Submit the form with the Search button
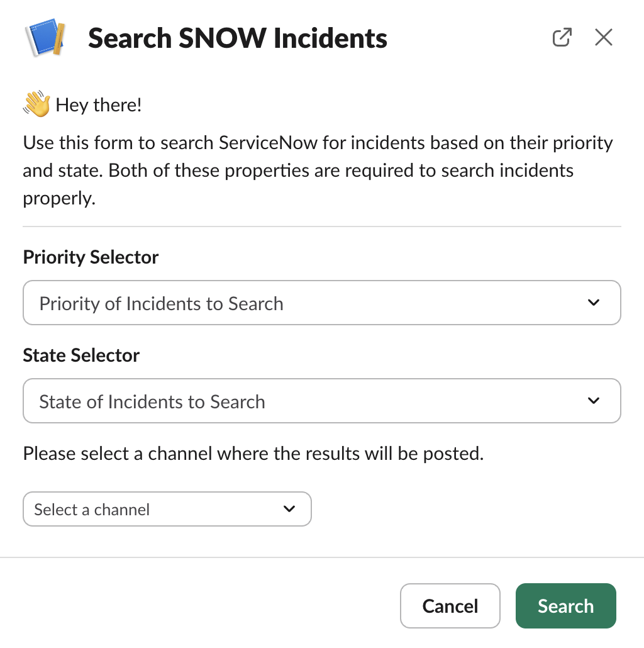Viewport: 644px width, 648px height. pyautogui.click(x=565, y=606)
